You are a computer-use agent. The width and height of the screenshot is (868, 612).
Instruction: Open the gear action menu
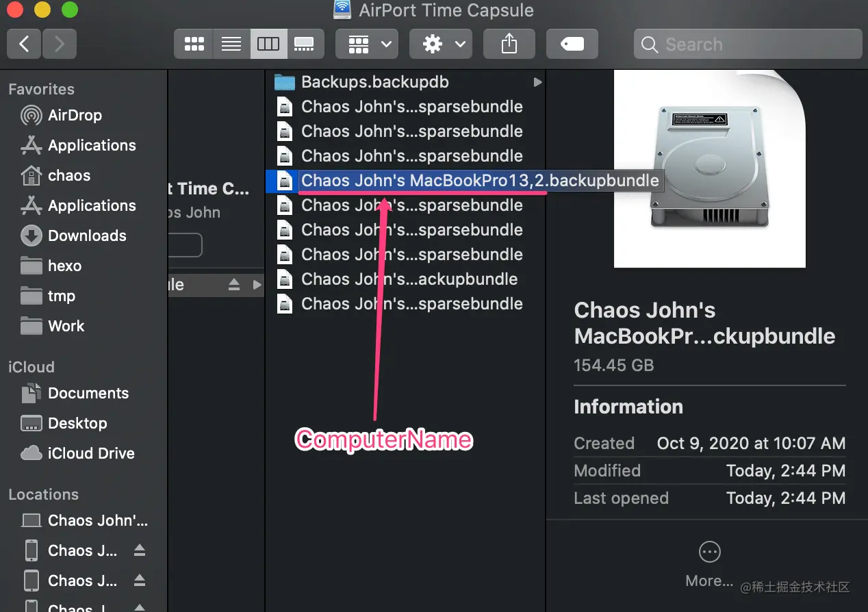(441, 44)
